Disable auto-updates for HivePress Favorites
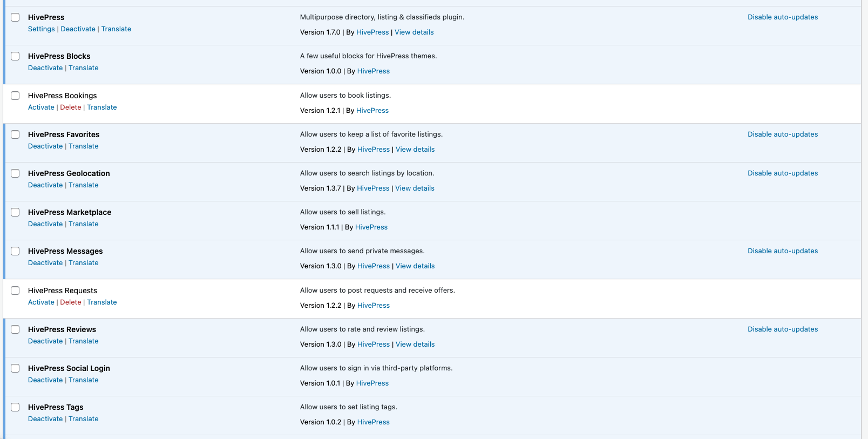The width and height of the screenshot is (868, 439). click(783, 134)
